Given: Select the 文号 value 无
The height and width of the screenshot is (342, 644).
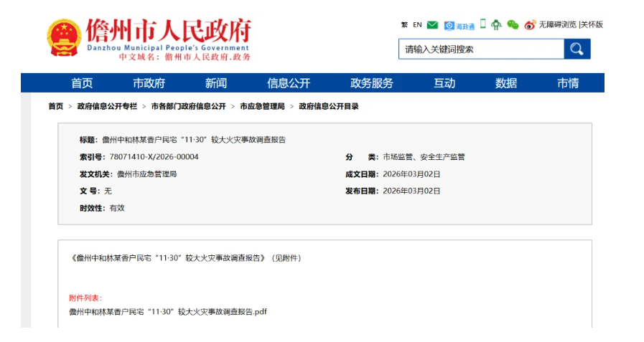Looking at the screenshot, I should tap(108, 191).
